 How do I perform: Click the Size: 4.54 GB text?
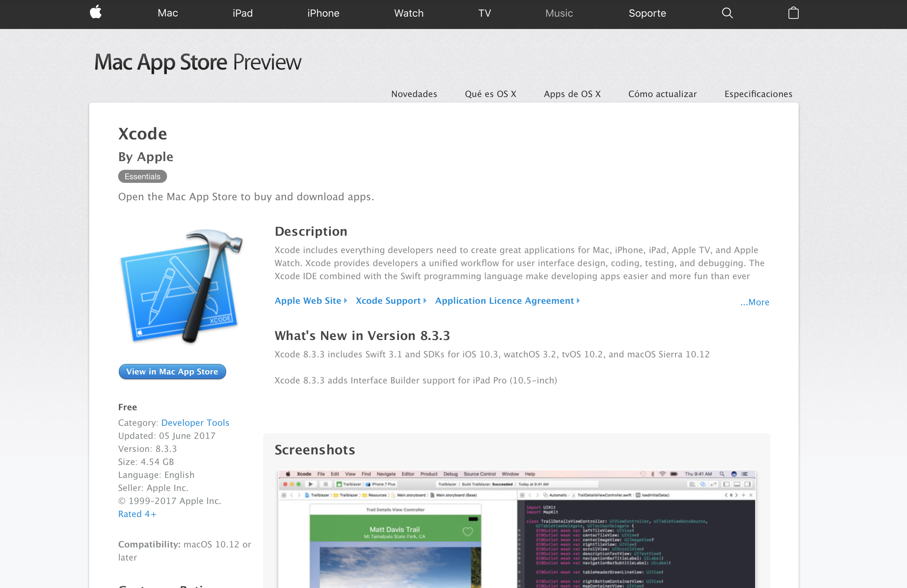(x=146, y=462)
